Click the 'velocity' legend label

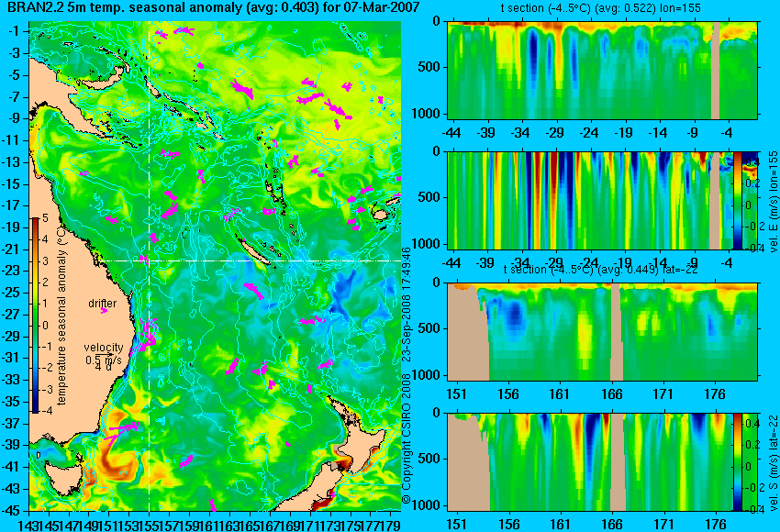[103, 348]
